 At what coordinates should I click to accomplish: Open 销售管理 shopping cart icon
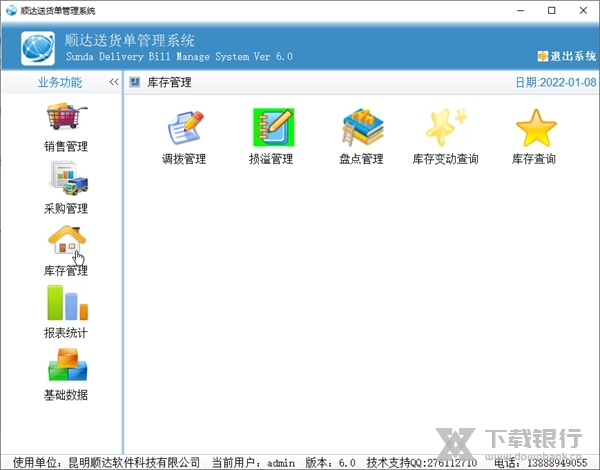coord(67,116)
